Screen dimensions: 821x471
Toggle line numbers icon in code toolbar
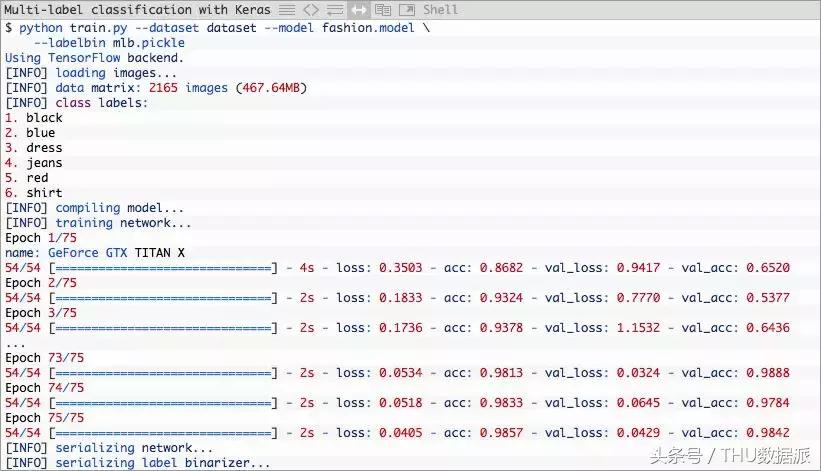287,9
